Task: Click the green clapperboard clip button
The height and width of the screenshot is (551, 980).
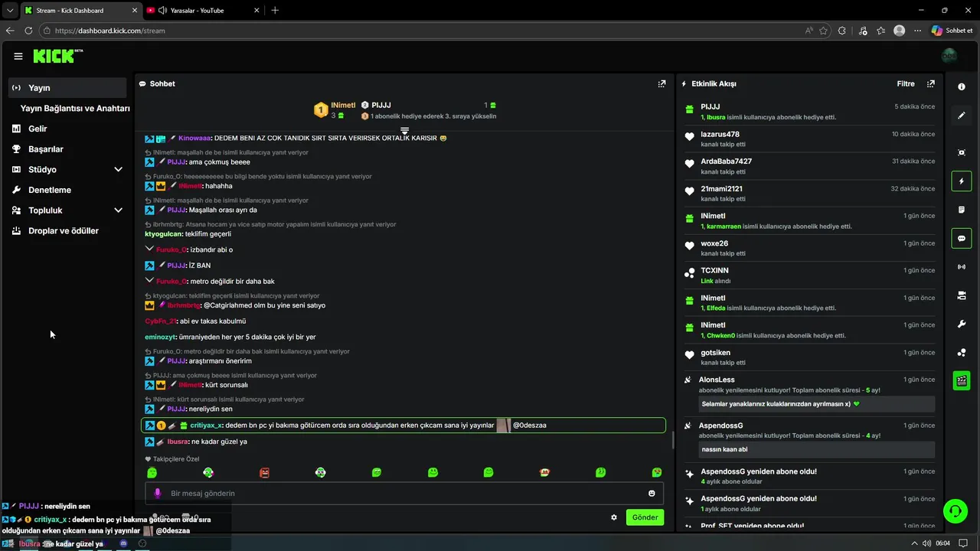Action: (962, 381)
